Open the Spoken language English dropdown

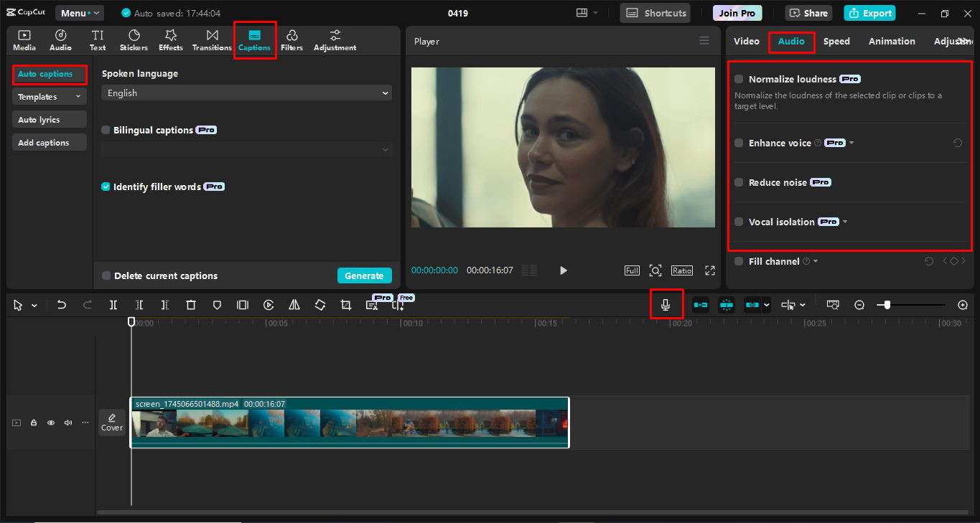[x=246, y=93]
